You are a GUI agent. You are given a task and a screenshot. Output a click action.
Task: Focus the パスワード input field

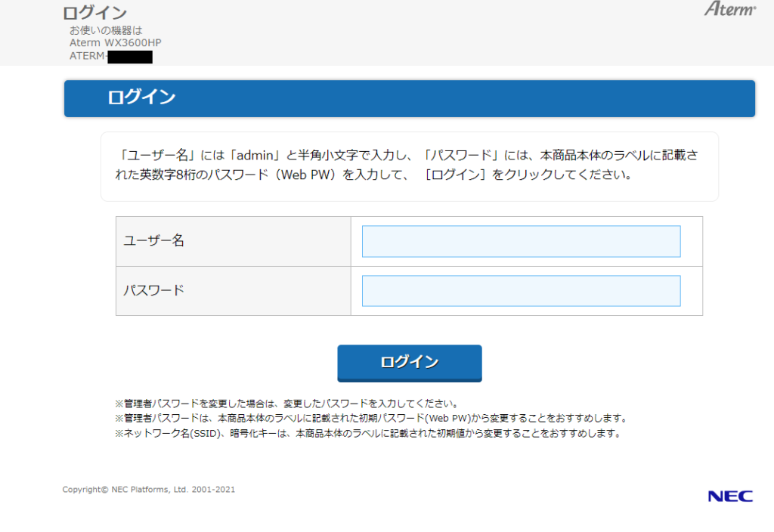(x=521, y=291)
